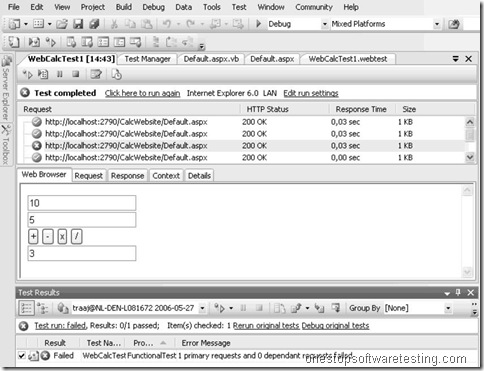
Task: Open the Community menu
Action: (x=314, y=7)
